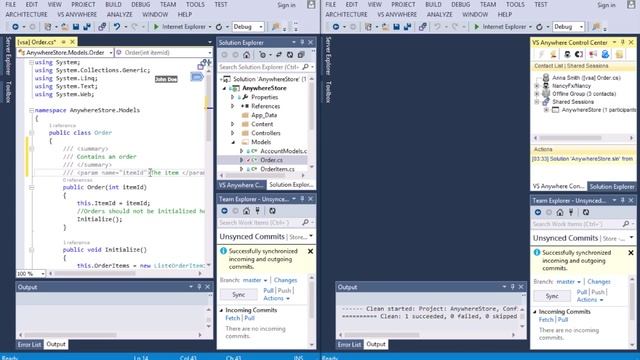Click Fetch link under Incoming Commits, left window
The image size is (640, 360).
(232, 318)
